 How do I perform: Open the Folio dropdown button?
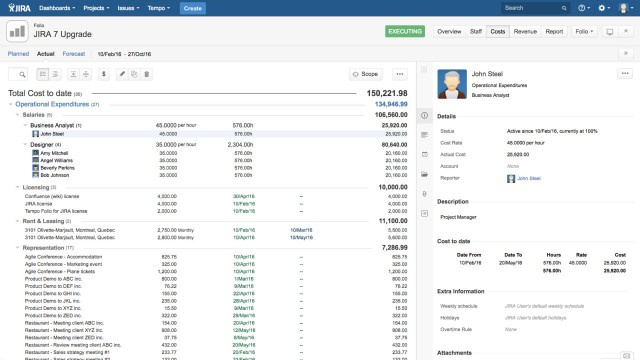[584, 31]
